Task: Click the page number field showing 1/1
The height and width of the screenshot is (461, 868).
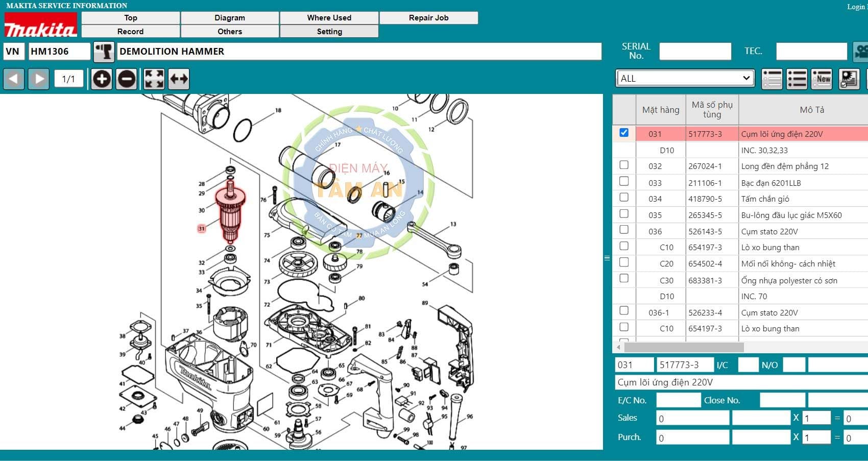Action: pyautogui.click(x=68, y=79)
